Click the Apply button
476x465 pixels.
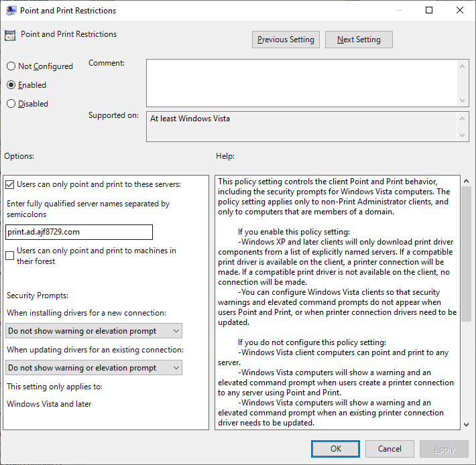click(x=444, y=449)
